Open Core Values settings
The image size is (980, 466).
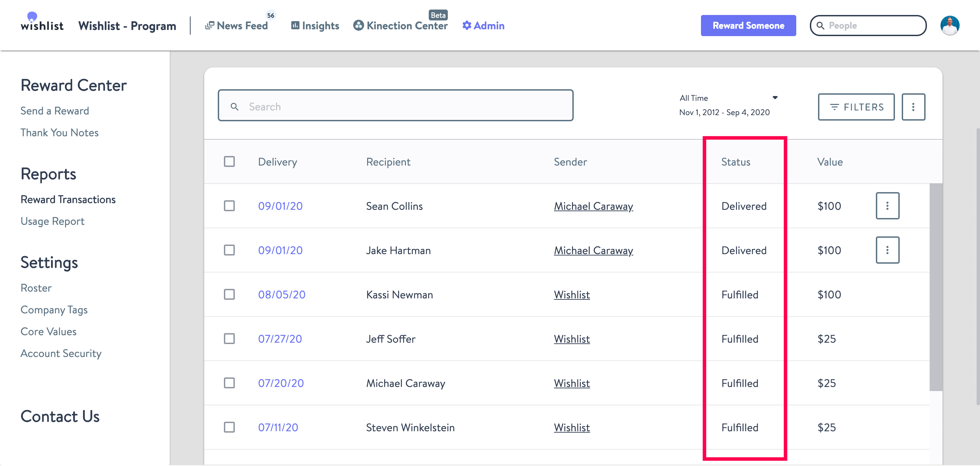[x=49, y=331]
